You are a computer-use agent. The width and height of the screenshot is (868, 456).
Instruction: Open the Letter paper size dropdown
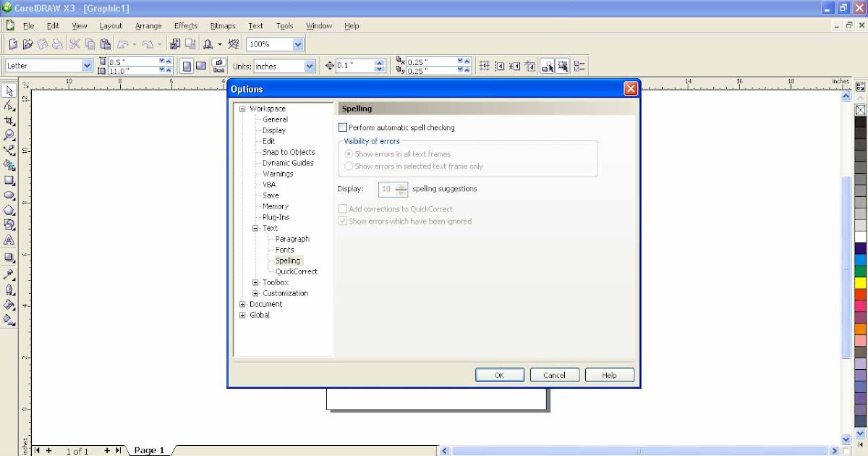88,66
